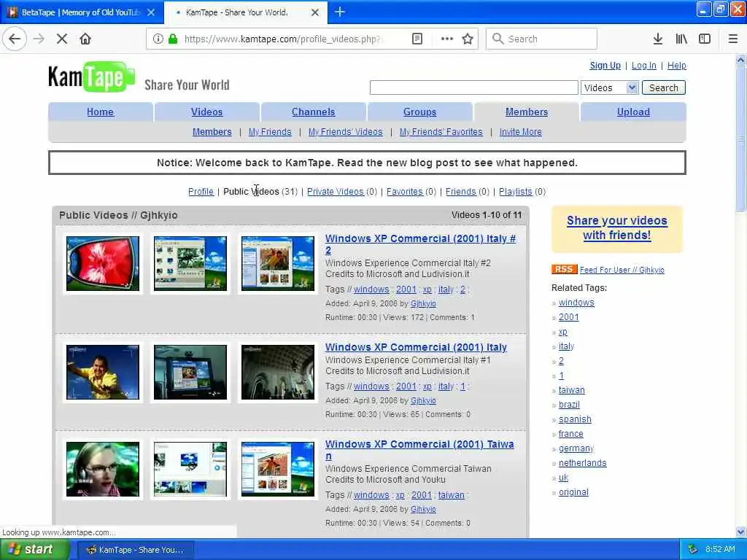
Task: Click the system tray icon near clock
Action: 693,550
